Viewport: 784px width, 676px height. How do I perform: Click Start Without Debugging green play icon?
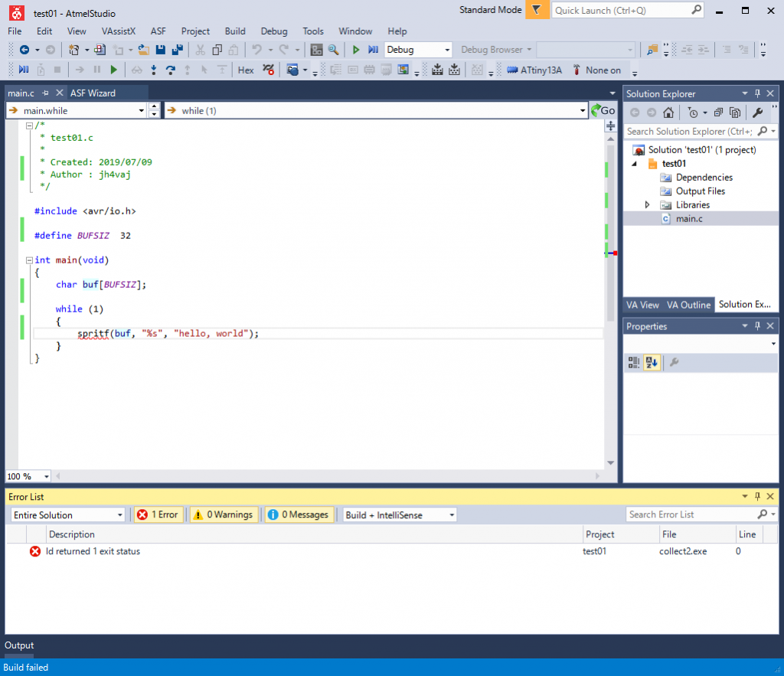coord(355,50)
